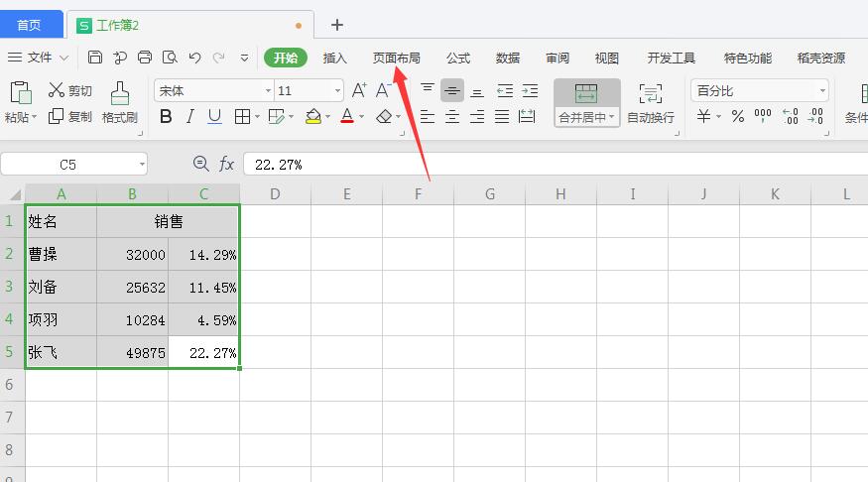Switch to 插入 Insert tab
The width and height of the screenshot is (868, 482).
(x=334, y=58)
